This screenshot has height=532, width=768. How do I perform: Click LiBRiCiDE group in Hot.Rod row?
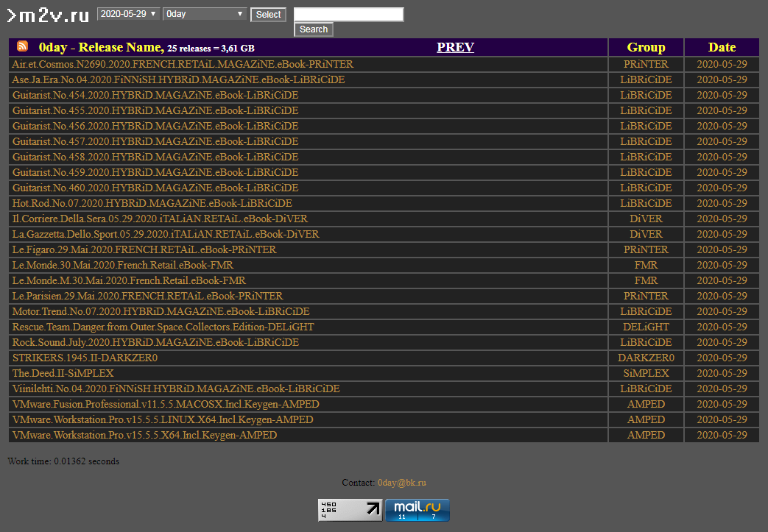pyautogui.click(x=646, y=203)
